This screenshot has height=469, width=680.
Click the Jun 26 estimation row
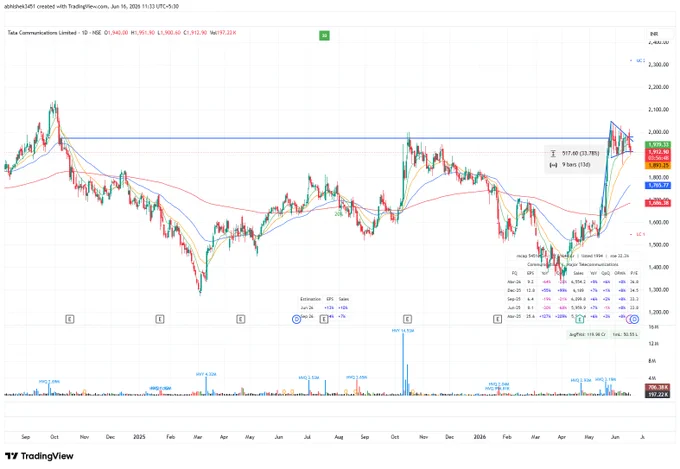coord(324,308)
